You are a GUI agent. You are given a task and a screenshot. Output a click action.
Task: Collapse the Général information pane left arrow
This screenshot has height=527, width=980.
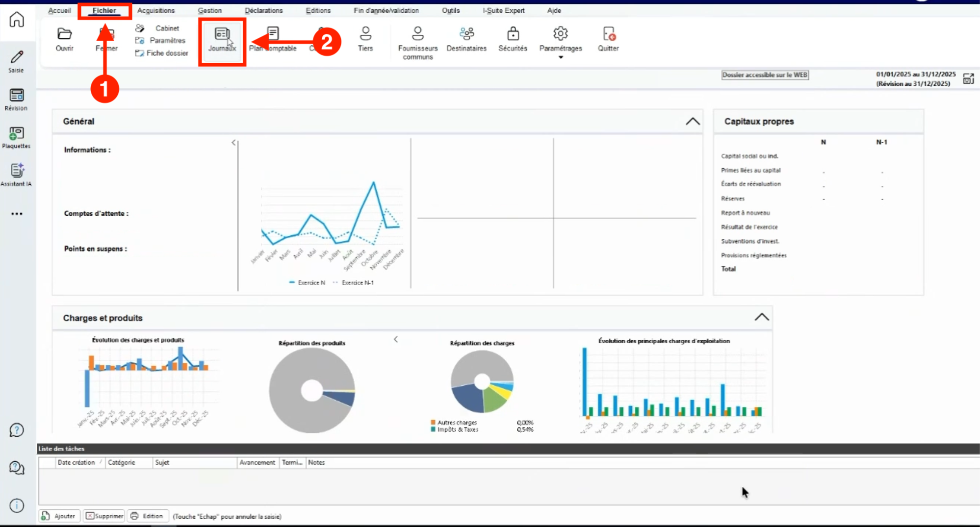pyautogui.click(x=233, y=143)
